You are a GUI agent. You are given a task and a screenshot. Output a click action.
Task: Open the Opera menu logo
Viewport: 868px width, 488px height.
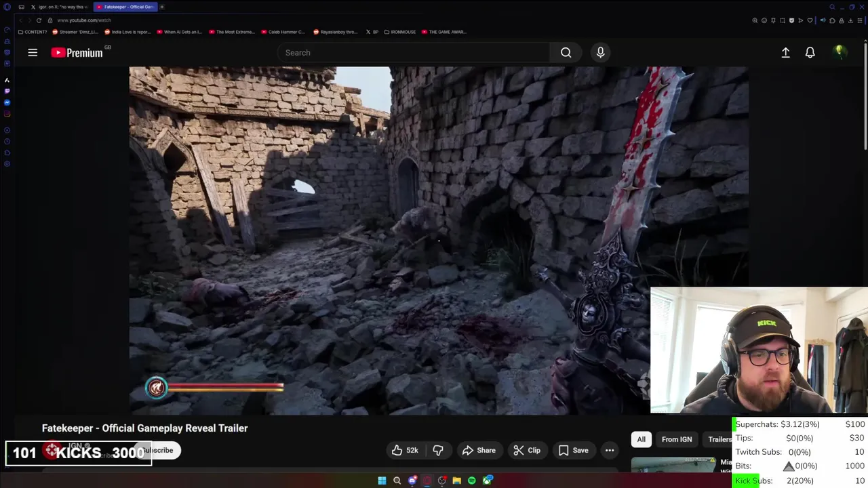pos(7,7)
